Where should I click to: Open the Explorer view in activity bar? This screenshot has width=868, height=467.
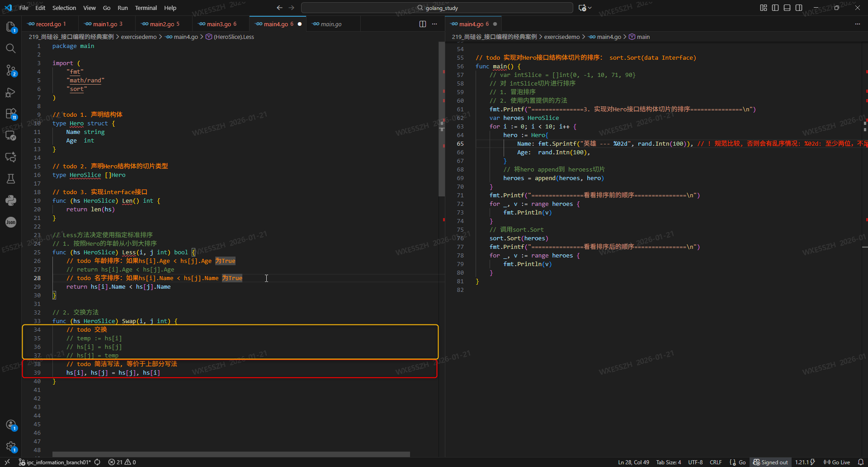[x=11, y=27]
